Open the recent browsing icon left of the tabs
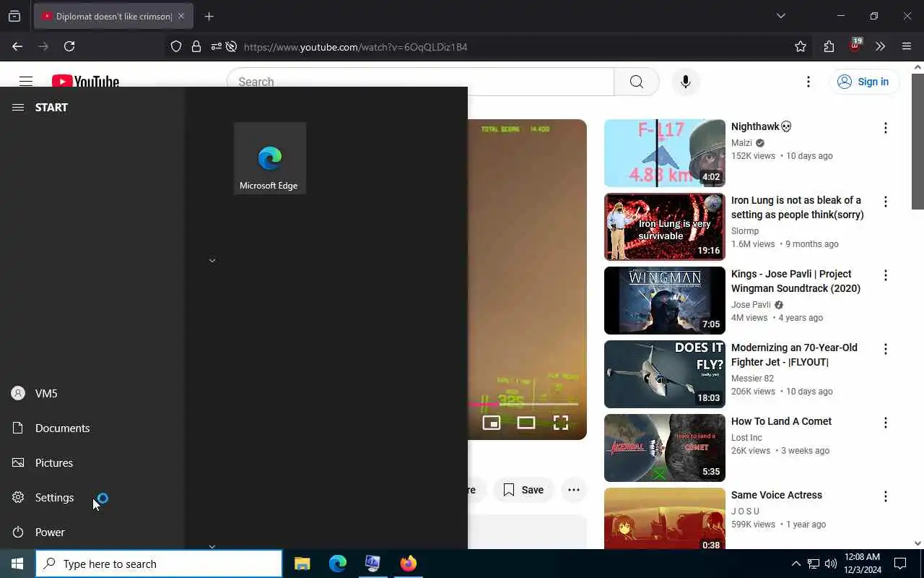The height and width of the screenshot is (578, 924). pos(14,16)
